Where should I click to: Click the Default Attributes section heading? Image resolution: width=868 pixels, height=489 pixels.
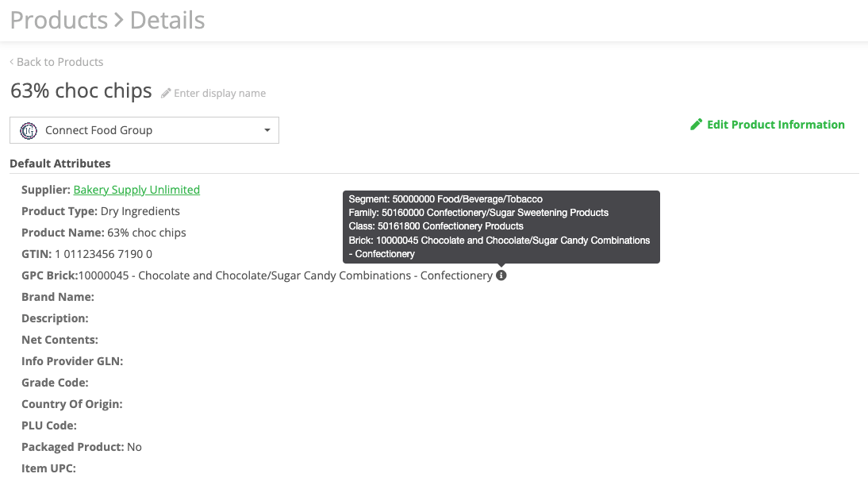[x=60, y=164]
